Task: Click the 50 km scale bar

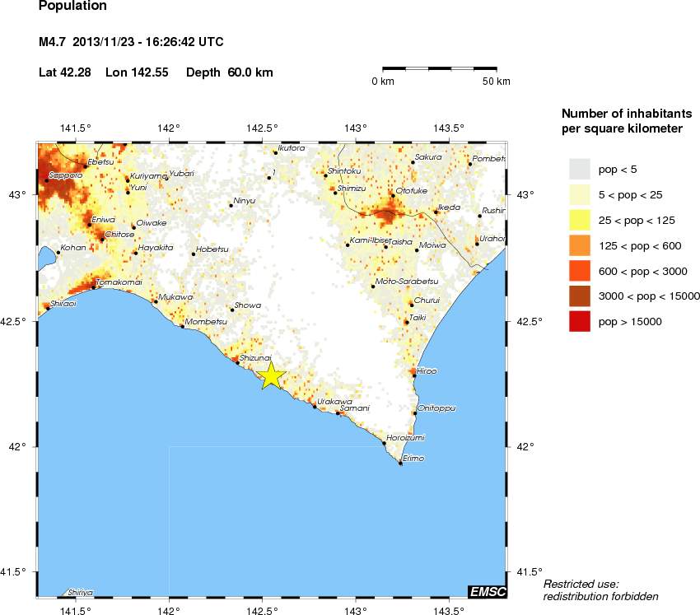Action: point(440,68)
